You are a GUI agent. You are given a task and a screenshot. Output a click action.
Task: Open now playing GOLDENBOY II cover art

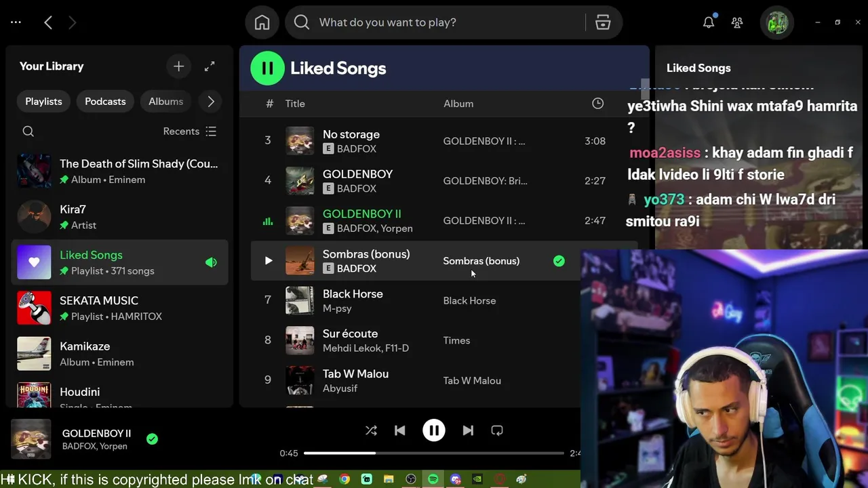coord(31,439)
